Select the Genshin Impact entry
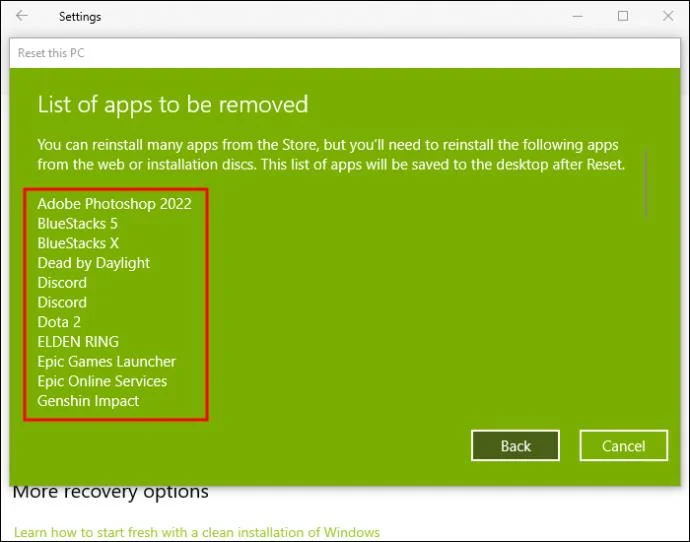Image resolution: width=690 pixels, height=542 pixels. point(88,401)
